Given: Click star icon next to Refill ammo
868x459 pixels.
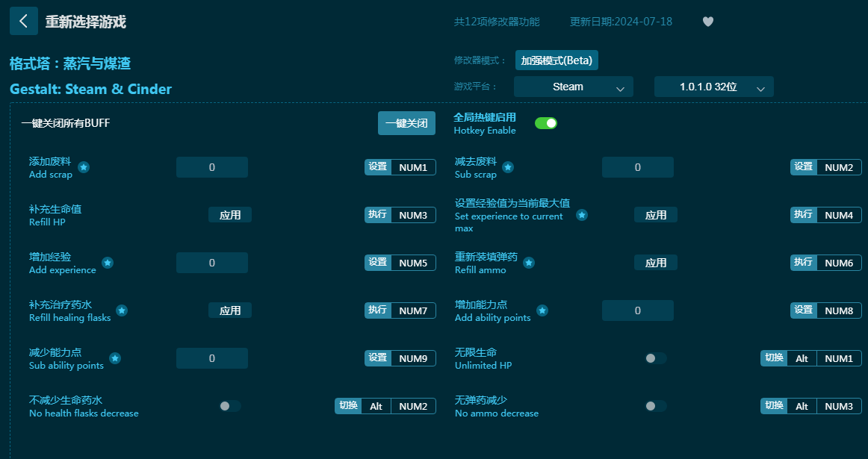Looking at the screenshot, I should (529, 263).
